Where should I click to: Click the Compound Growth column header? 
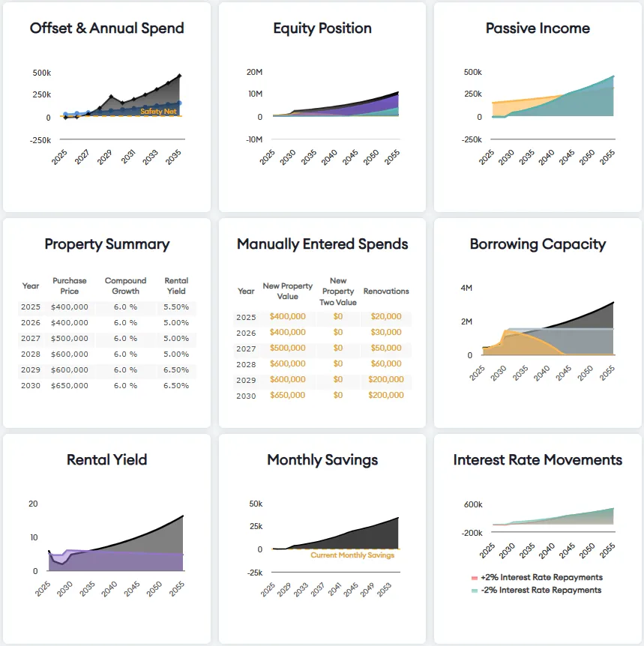125,286
